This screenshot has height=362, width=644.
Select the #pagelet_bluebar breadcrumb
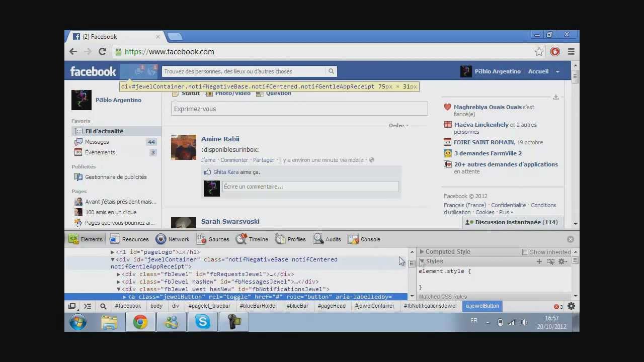210,306
